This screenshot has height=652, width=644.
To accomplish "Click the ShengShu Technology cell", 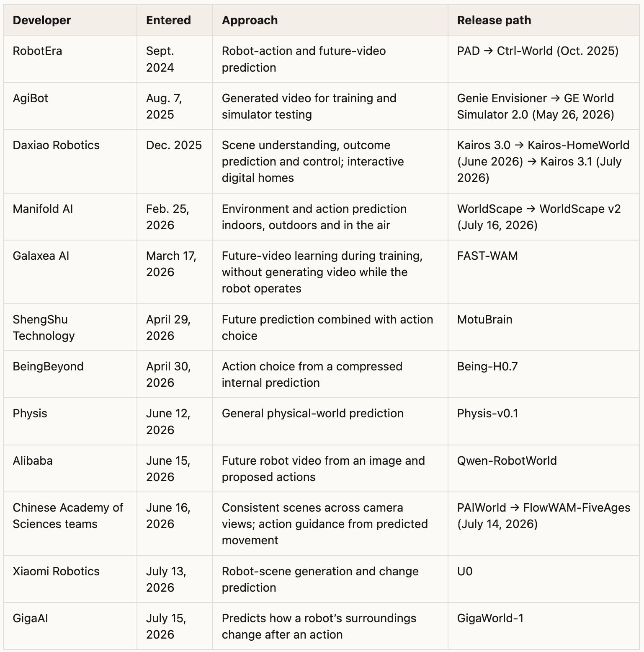I will click(x=70, y=327).
